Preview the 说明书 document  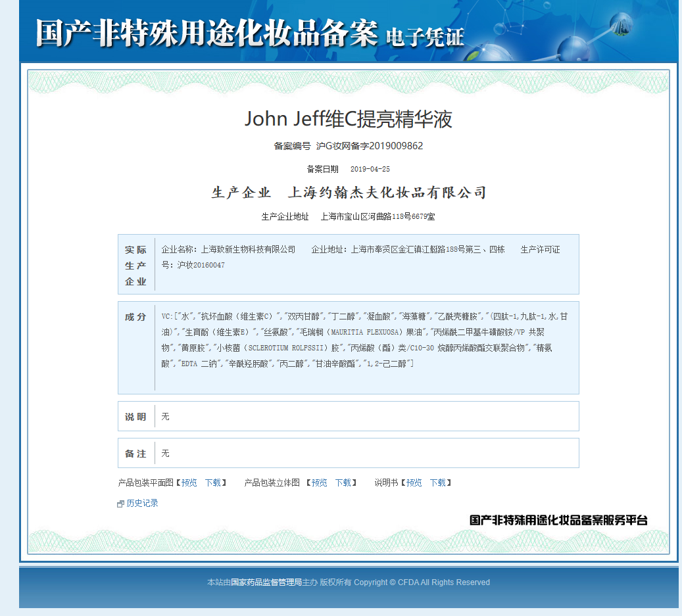[414, 483]
